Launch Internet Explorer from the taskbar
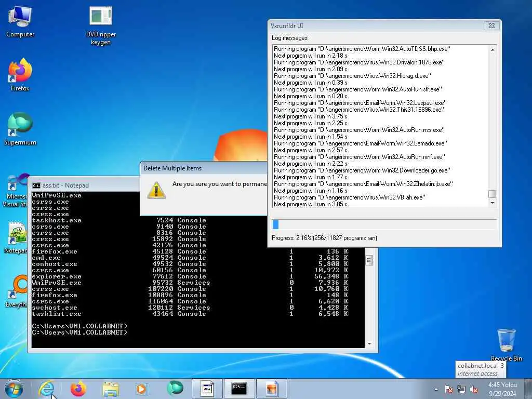 point(46,389)
